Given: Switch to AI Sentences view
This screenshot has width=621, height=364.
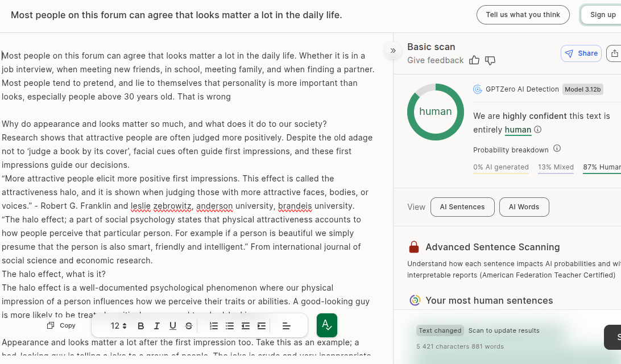Looking at the screenshot, I should point(462,207).
